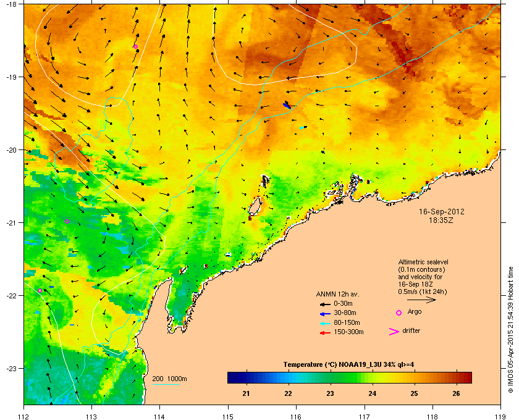Click the Temperature NOAA19_L3U colorbar title
This screenshot has height=420, width=519.
tap(348, 364)
